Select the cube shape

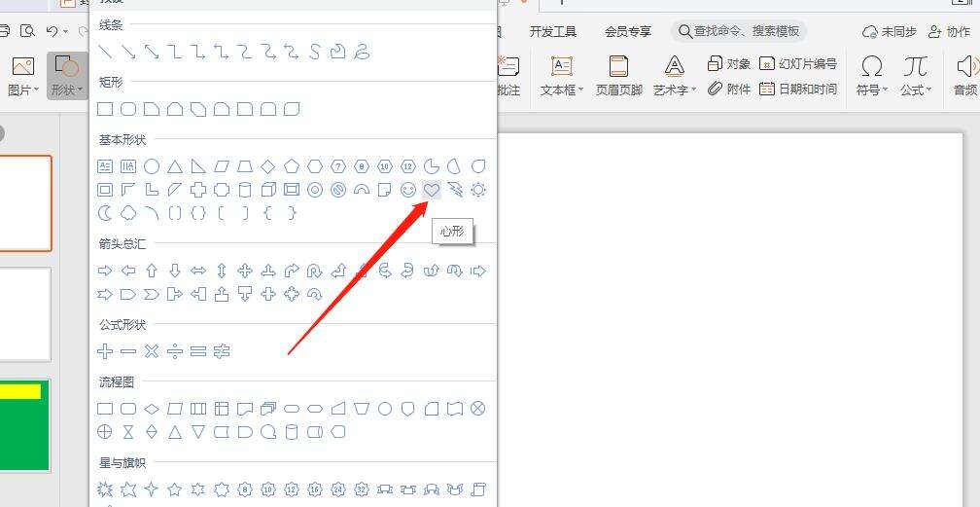click(268, 190)
